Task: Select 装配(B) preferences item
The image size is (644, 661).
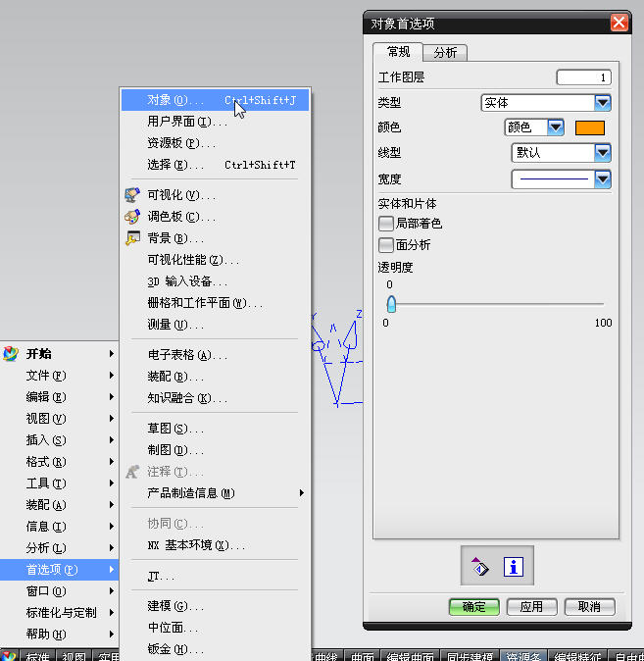Action: (x=215, y=376)
